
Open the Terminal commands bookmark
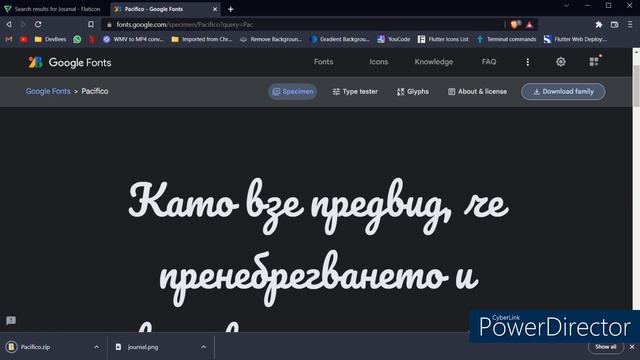point(506,39)
